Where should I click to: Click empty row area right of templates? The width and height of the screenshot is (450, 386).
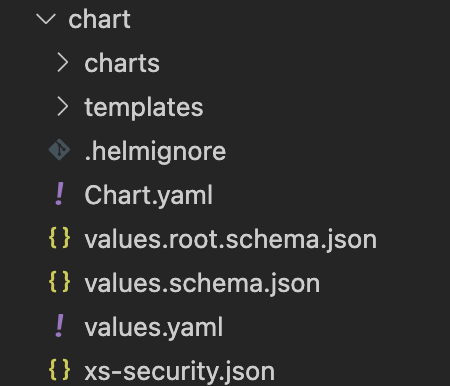point(327,107)
